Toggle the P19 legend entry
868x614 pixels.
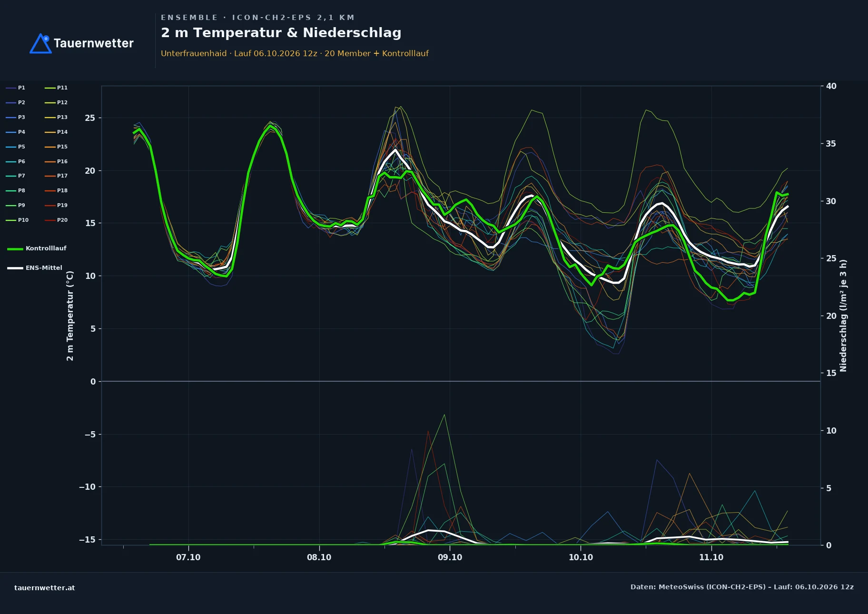(x=56, y=205)
